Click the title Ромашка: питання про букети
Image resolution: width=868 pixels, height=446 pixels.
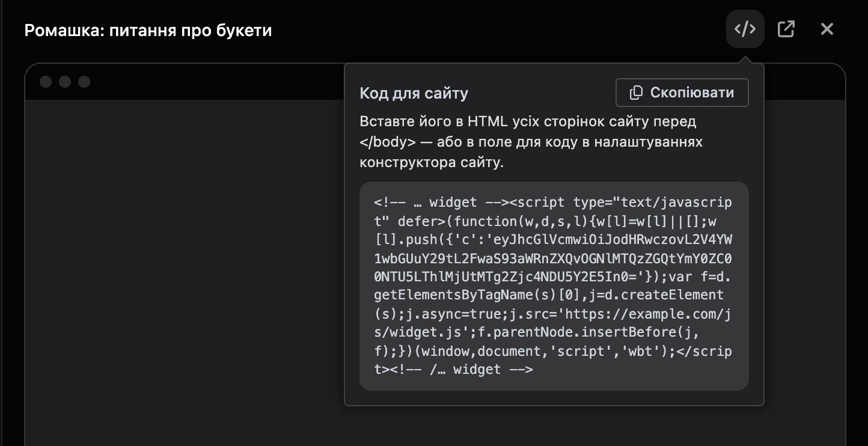(x=148, y=30)
